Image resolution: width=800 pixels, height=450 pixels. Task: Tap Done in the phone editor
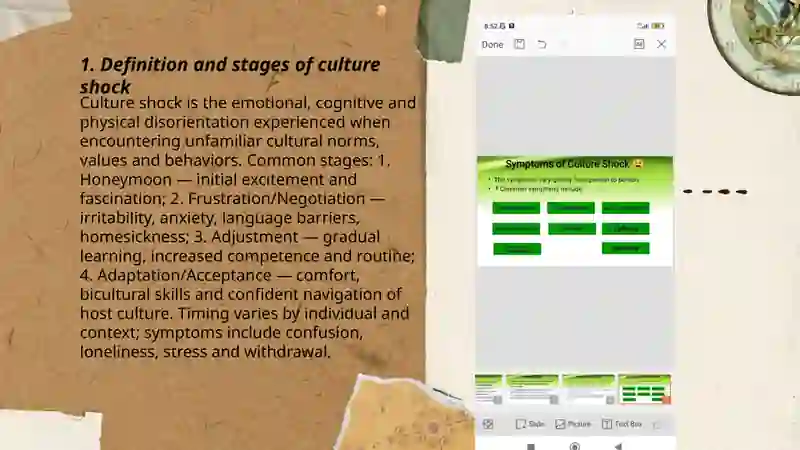(492, 44)
